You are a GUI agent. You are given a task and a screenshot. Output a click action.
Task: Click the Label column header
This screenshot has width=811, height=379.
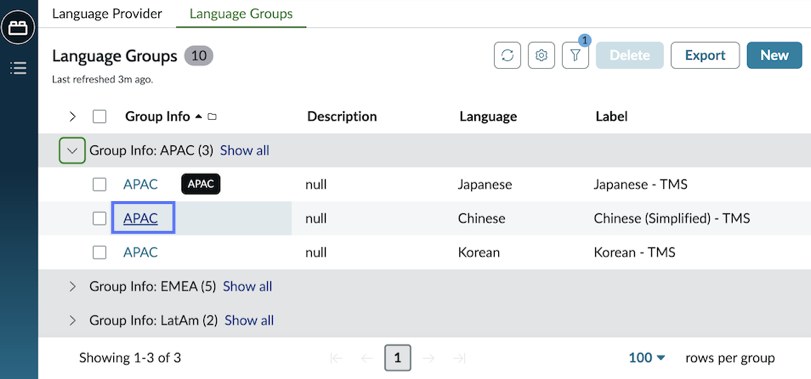611,117
